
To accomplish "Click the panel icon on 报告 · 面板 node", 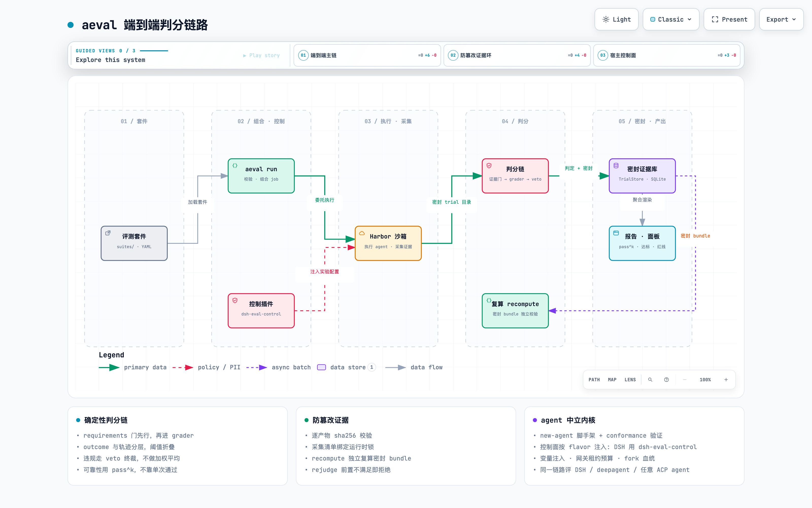I will click(616, 233).
